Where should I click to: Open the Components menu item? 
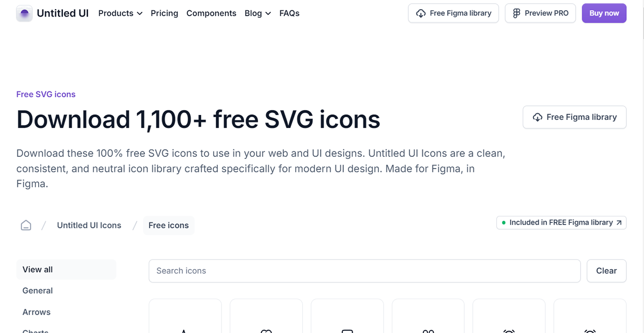pos(211,13)
